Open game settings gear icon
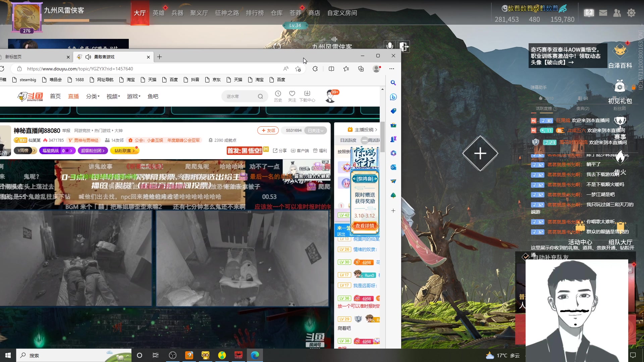The width and height of the screenshot is (644, 362). (x=631, y=13)
